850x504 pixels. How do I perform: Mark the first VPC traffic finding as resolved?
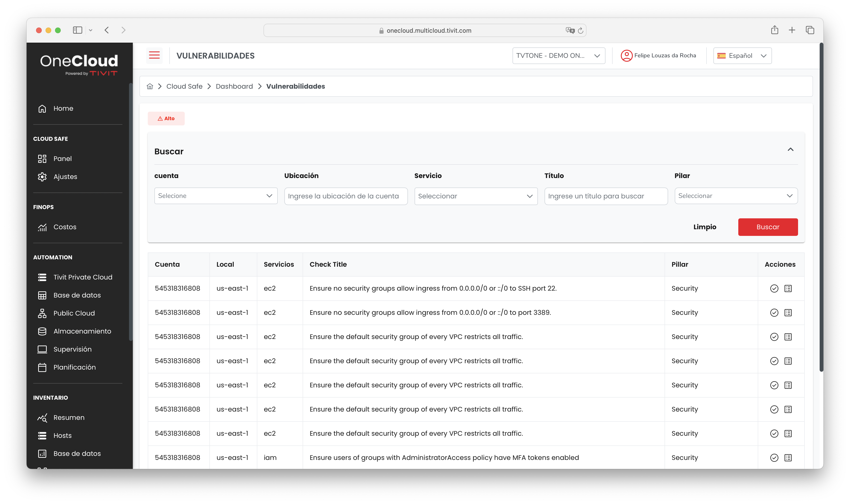click(774, 337)
